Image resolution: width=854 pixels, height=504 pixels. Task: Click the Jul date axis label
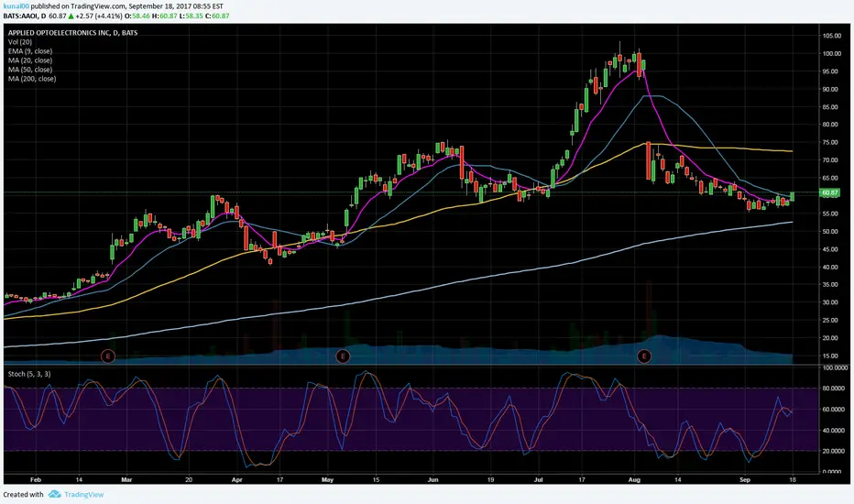point(539,480)
